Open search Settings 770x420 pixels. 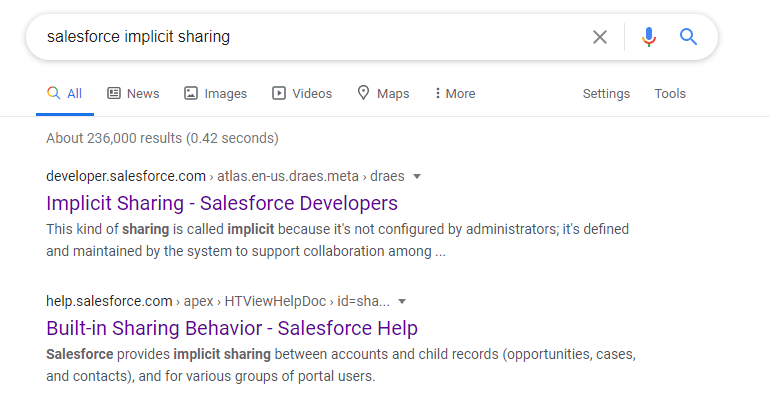606,93
